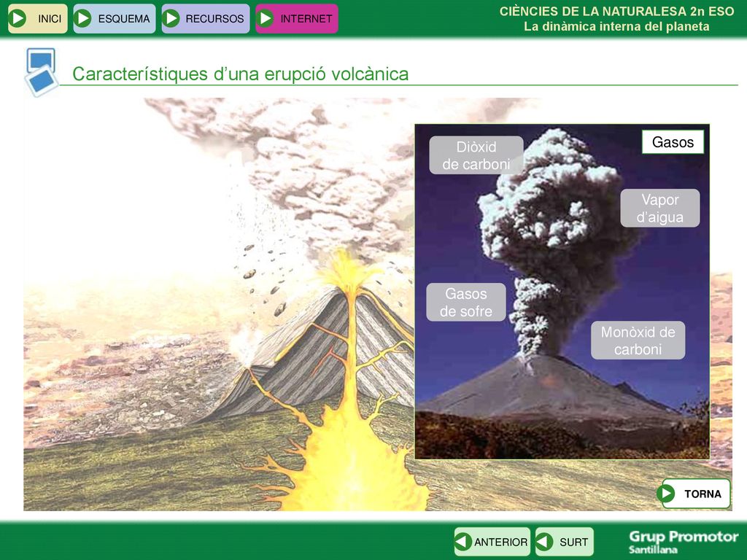Click the heading 'Característiques d'una erupció volcànica'
This screenshot has width=747, height=560.
click(x=240, y=74)
